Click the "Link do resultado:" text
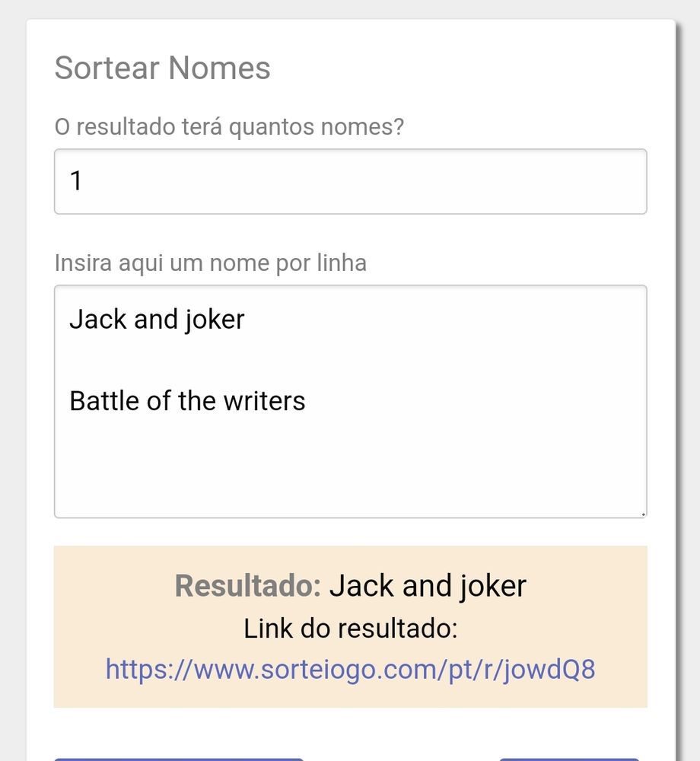Screen dimensions: 700x761 (x=350, y=629)
